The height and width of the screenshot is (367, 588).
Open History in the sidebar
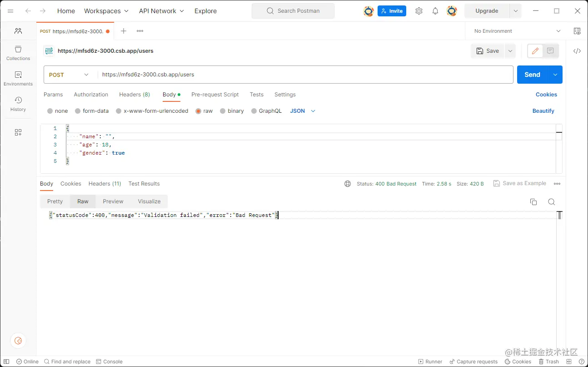18,104
